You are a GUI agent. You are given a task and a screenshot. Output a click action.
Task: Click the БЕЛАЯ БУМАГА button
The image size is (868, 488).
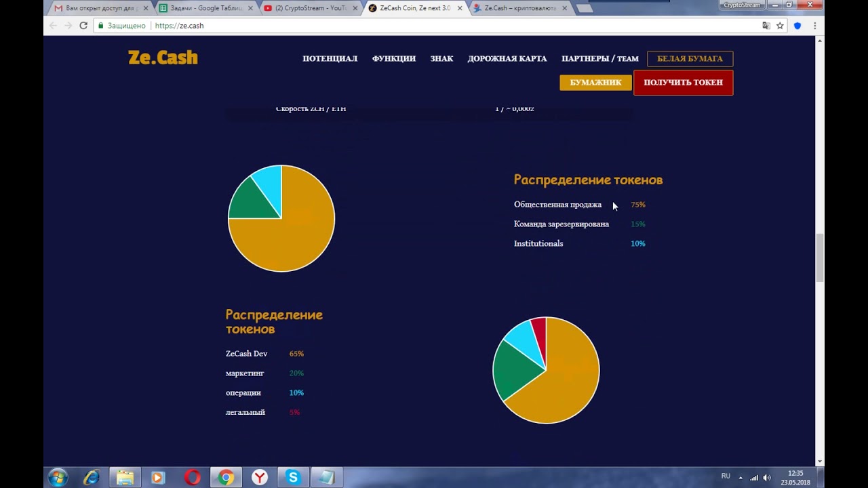pyautogui.click(x=690, y=58)
